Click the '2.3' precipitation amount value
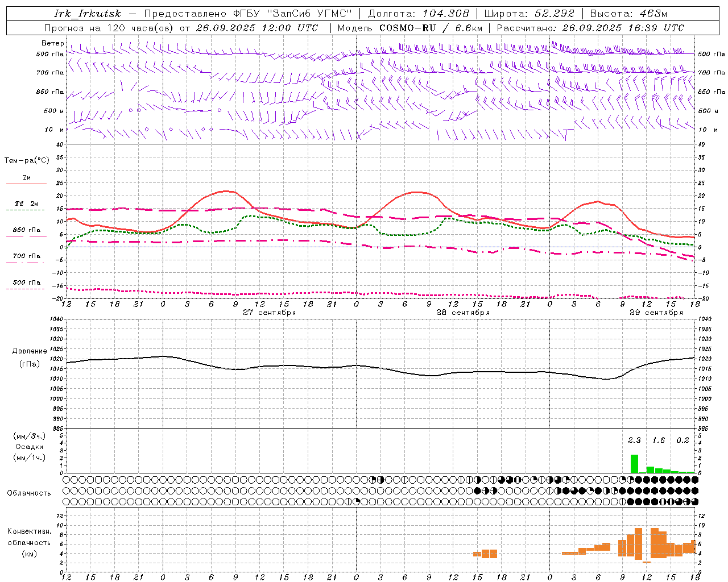This screenshot has height=582, width=728. [x=634, y=440]
